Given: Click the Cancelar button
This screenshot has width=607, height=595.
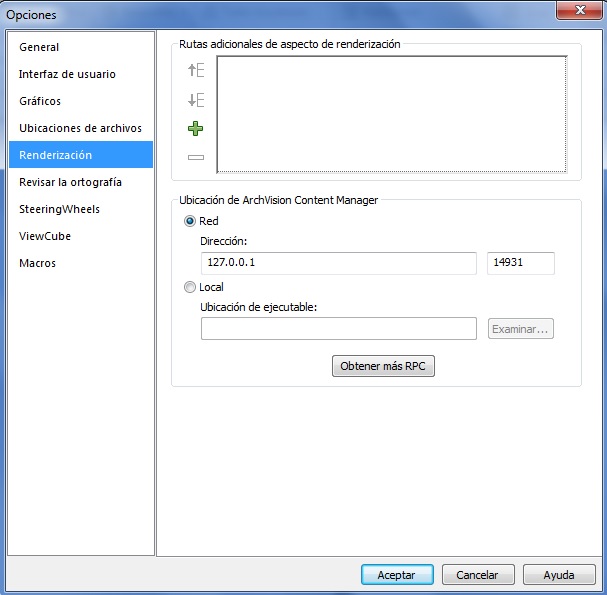Looking at the screenshot, I should (477, 575).
